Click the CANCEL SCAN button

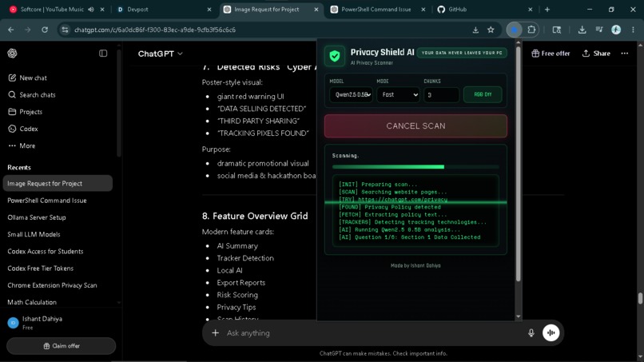point(415,125)
